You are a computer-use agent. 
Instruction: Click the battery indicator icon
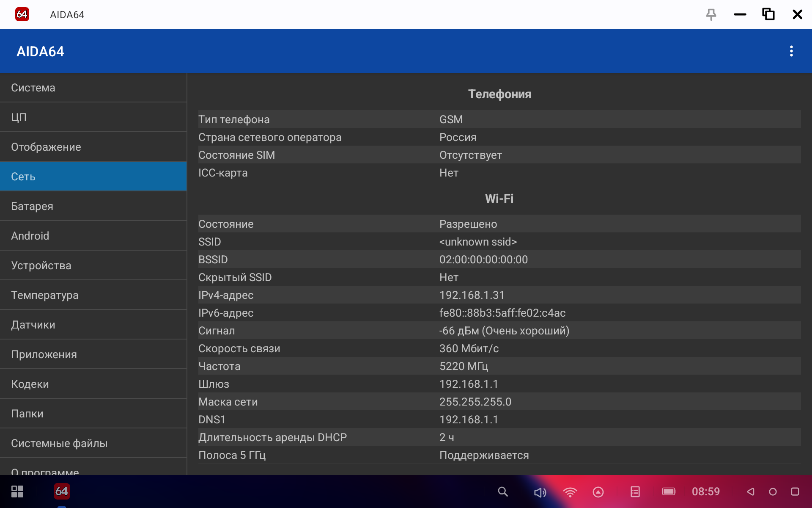pos(669,491)
